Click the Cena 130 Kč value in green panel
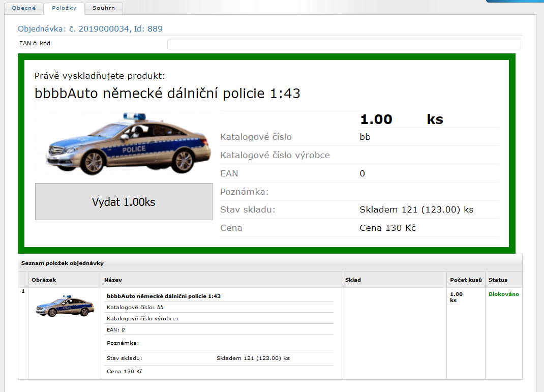Image resolution: width=544 pixels, height=392 pixels. (387, 228)
